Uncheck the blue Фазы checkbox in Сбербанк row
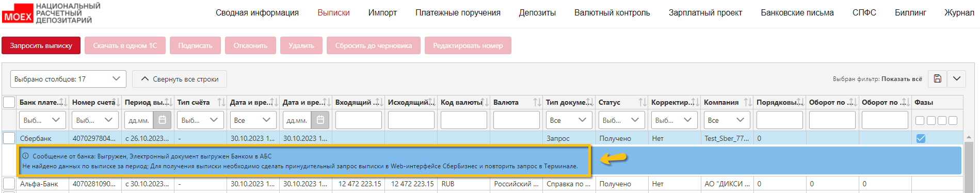The image size is (980, 193). pyautogui.click(x=921, y=138)
